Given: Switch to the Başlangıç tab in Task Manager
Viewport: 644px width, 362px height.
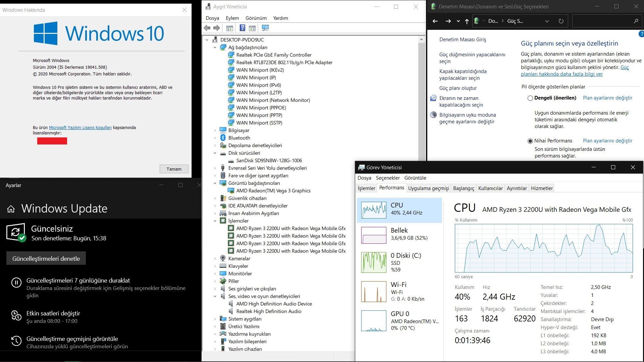Looking at the screenshot, I should 464,188.
